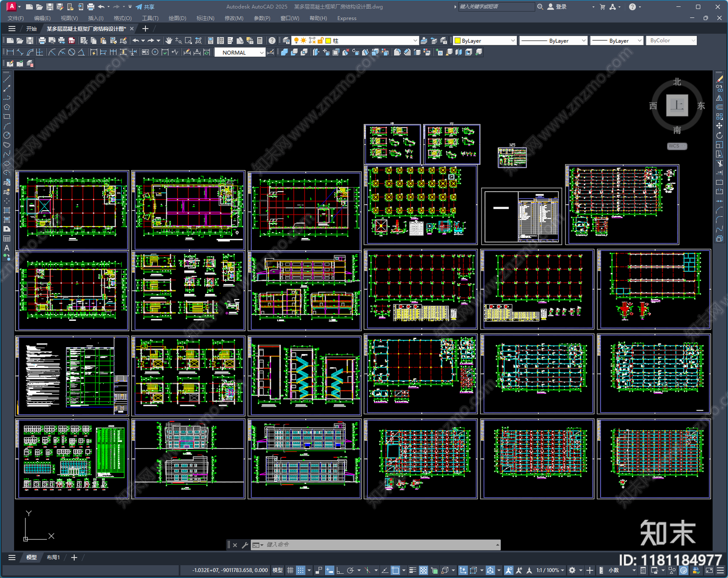Toggle snap mode in the status bar
This screenshot has width=728, height=578.
[x=301, y=570]
